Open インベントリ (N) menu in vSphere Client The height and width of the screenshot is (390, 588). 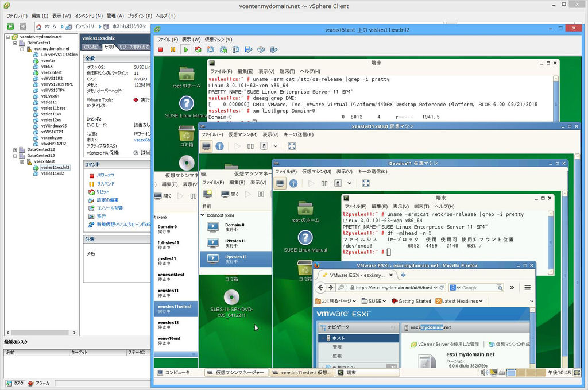[88, 16]
